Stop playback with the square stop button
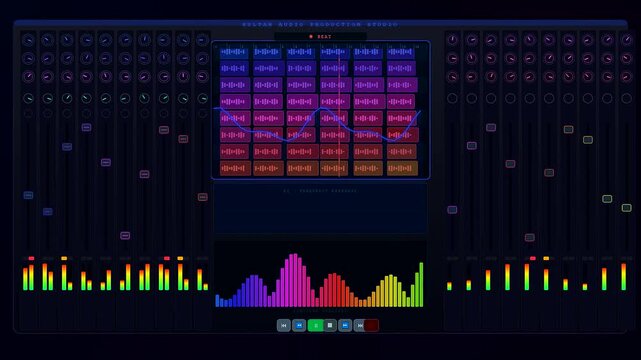Image resolution: width=641 pixels, height=360 pixels. tap(330, 325)
